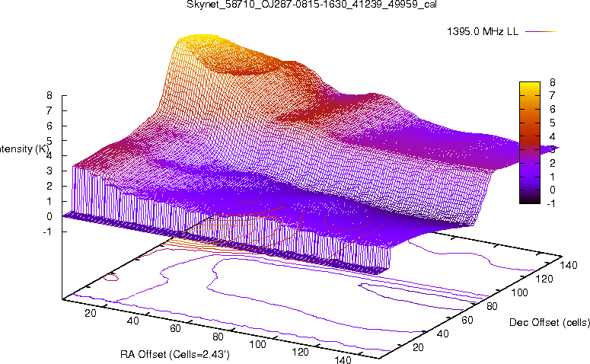Click colorbar tick label 2
This screenshot has height=364, width=590.
(553, 163)
